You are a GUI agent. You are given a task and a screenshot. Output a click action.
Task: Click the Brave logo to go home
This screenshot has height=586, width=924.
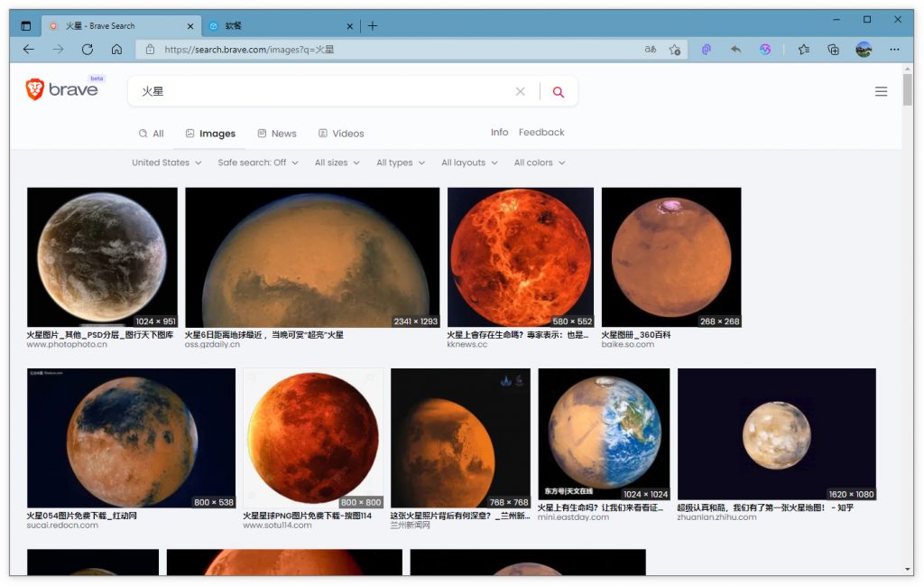(61, 89)
